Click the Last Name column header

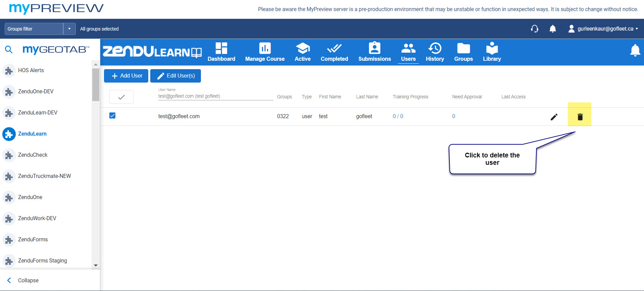point(367,97)
